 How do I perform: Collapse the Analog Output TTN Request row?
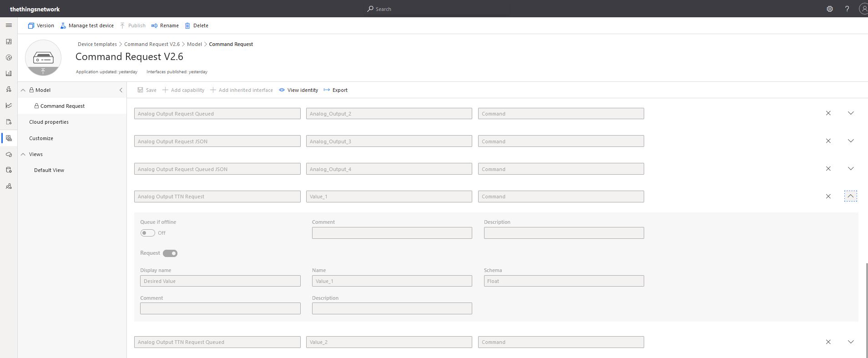[x=850, y=196]
